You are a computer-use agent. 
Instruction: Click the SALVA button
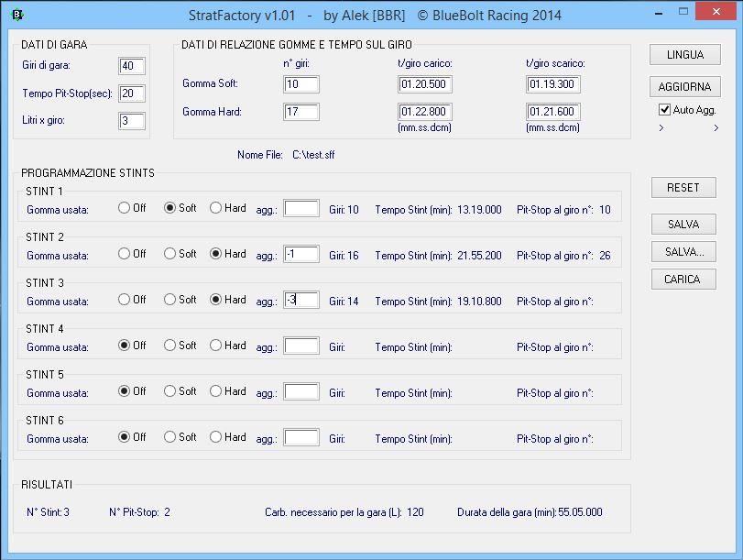683,225
